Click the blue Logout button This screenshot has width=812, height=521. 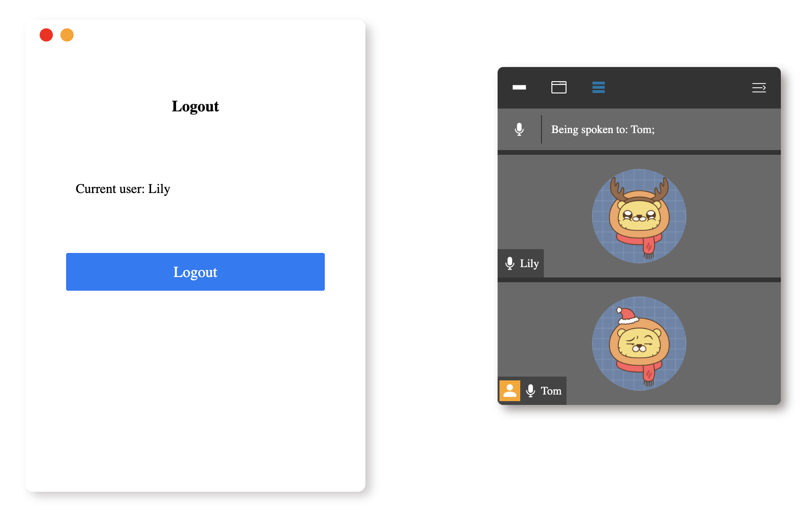(195, 272)
